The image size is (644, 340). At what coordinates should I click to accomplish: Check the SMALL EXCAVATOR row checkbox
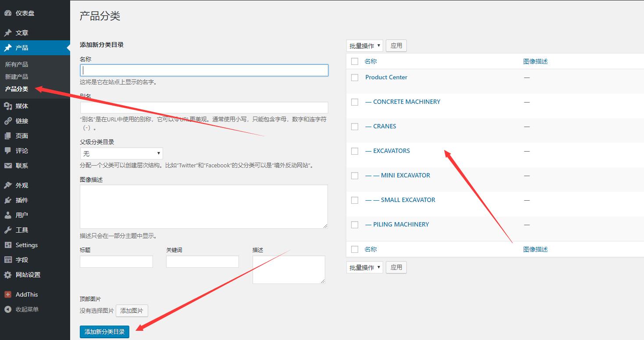click(x=355, y=200)
